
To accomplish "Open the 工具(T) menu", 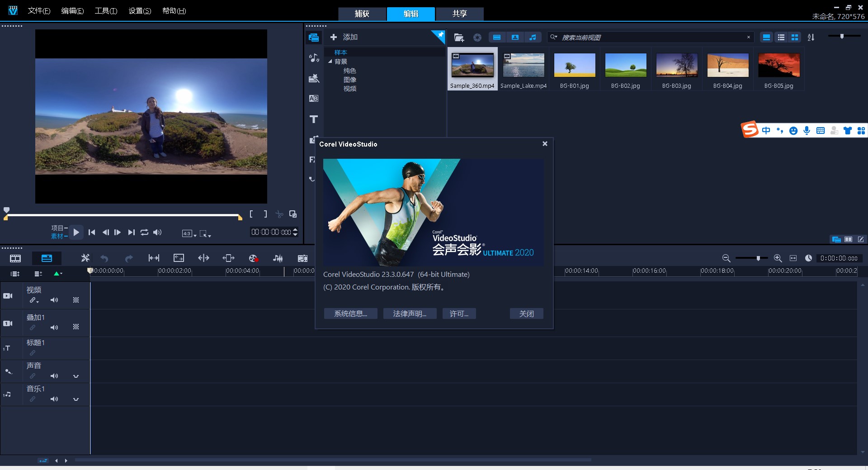I will point(106,11).
